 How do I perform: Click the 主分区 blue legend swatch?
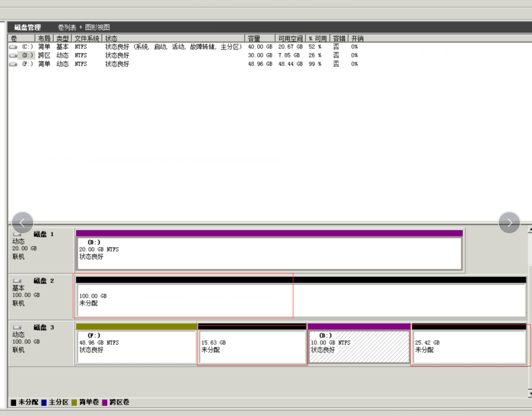pos(44,402)
